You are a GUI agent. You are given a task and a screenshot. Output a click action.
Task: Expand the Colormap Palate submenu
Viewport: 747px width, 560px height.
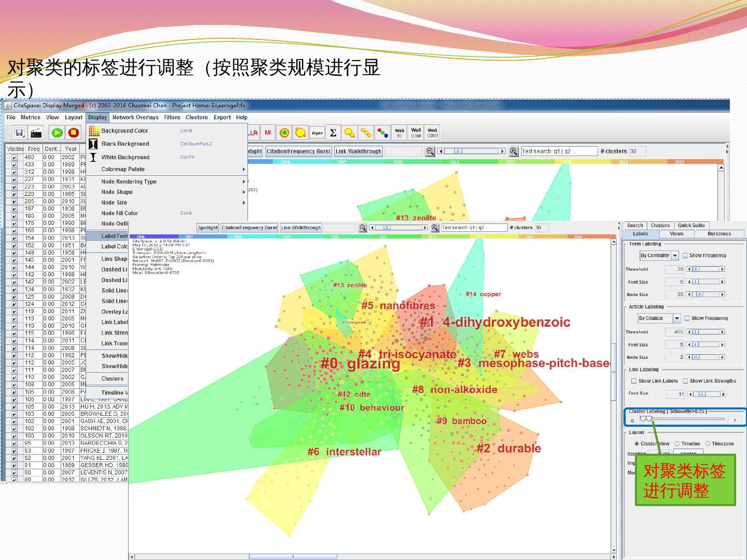(x=166, y=169)
